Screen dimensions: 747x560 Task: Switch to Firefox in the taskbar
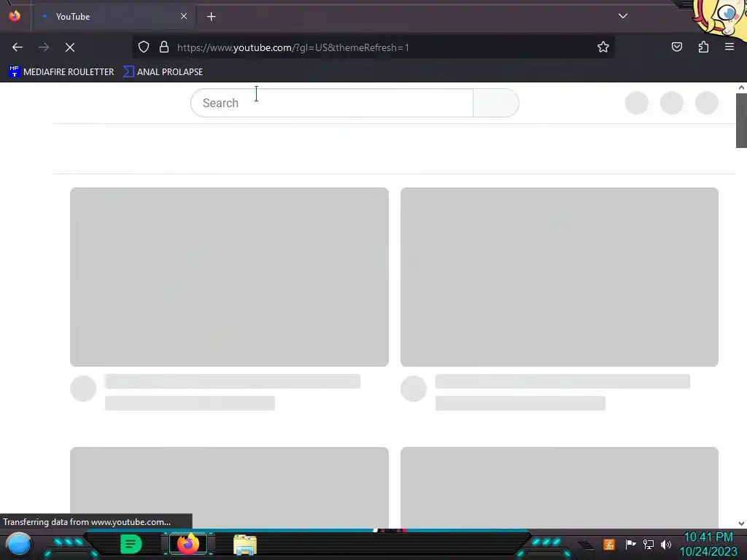pos(187,544)
